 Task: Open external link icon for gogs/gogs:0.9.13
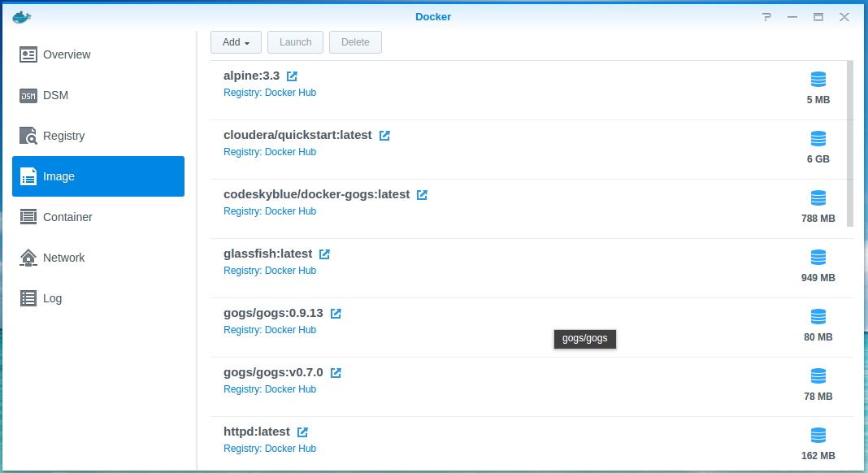click(336, 313)
